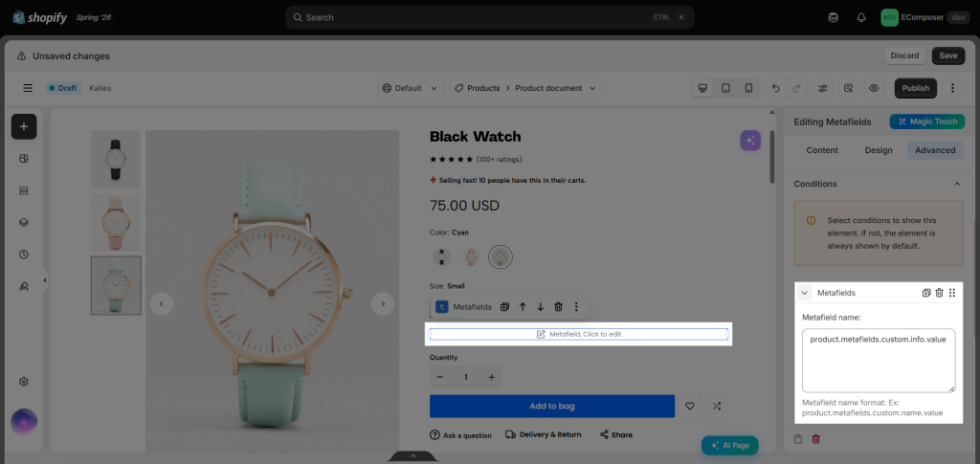Screen dimensions: 980x464
Task: Duplicate the Metafields condition in panel
Action: click(x=926, y=293)
